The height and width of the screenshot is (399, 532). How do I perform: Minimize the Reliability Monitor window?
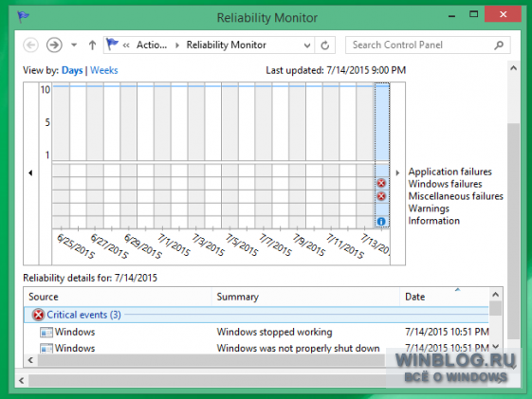tap(451, 16)
